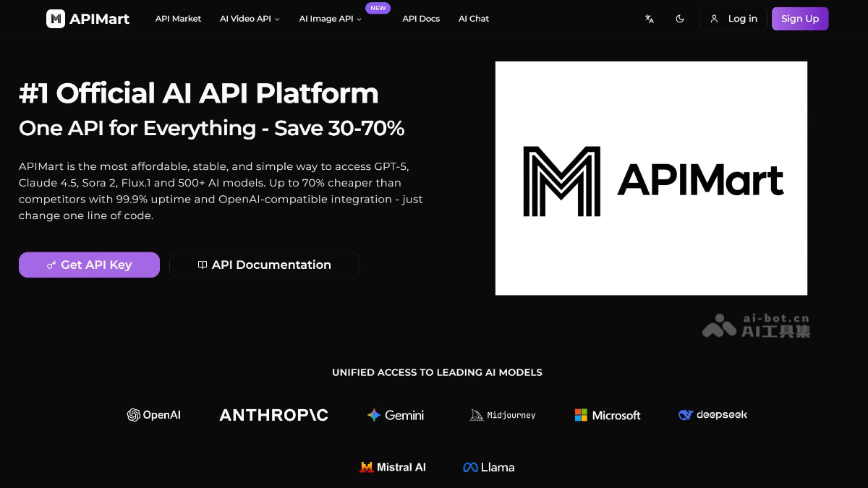Log in to your account
This screenshot has width=868, height=488.
[x=733, y=18]
